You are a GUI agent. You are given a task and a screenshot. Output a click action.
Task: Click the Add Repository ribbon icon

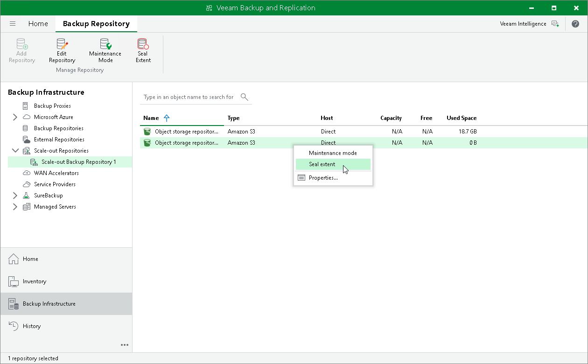(22, 44)
